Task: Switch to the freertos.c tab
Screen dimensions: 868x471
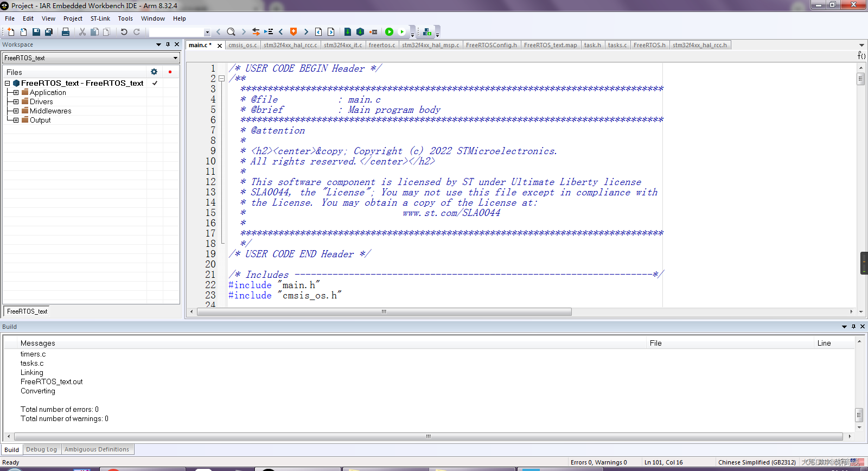Action: pyautogui.click(x=382, y=45)
